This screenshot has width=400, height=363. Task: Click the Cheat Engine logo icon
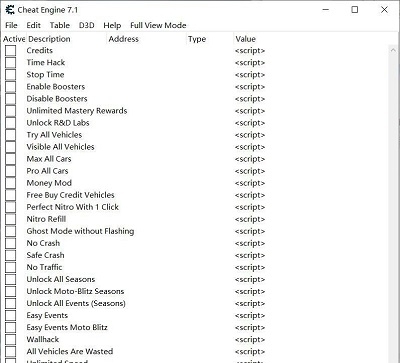[10, 10]
